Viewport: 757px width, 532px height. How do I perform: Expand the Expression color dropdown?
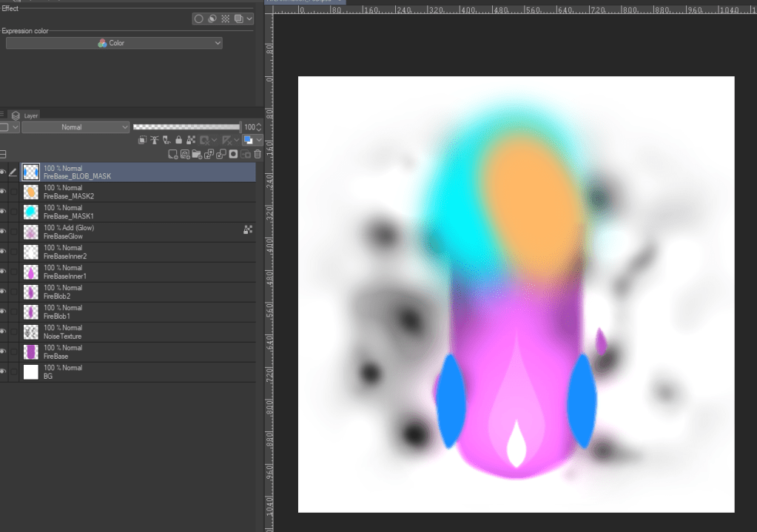[114, 44]
